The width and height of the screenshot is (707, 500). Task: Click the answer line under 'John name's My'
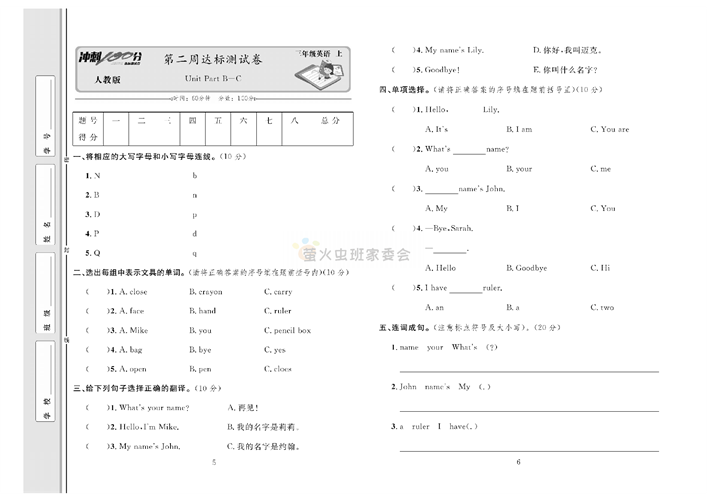pos(529,411)
